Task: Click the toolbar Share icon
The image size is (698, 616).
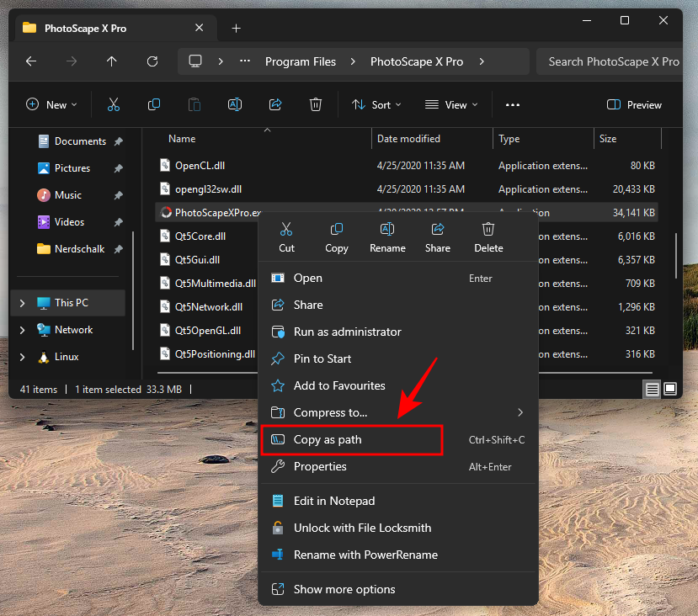Action: click(x=275, y=105)
